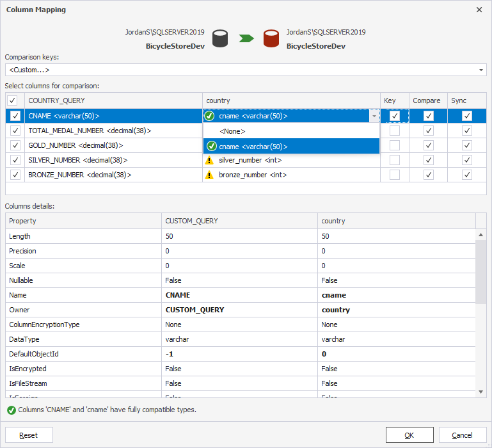Click the Scale property row
The width and height of the screenshot is (492, 448).
[241, 266]
